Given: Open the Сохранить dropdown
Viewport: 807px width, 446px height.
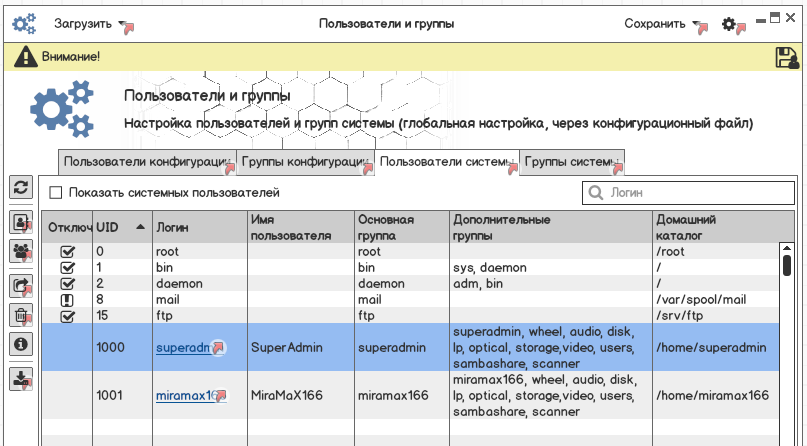Looking at the screenshot, I should pyautogui.click(x=664, y=24).
